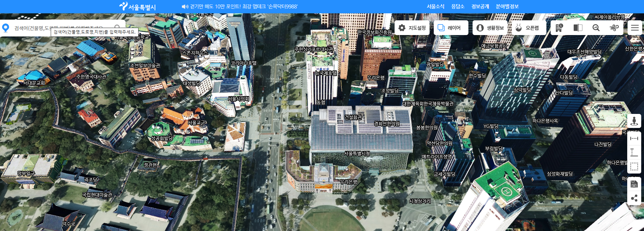Click the gear icon in 지도설정
644x231 pixels.
(402, 28)
